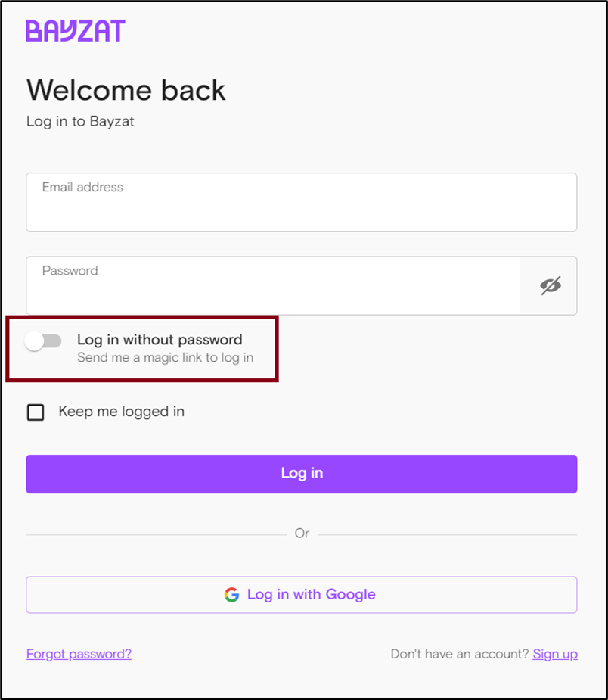This screenshot has height=700, width=608.
Task: Focus the Email address field
Action: pyautogui.click(x=302, y=202)
